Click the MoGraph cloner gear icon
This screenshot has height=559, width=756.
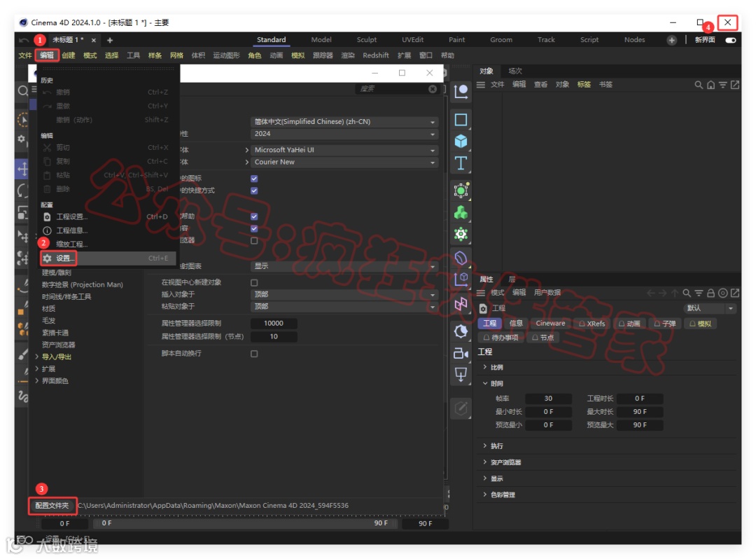tap(461, 235)
